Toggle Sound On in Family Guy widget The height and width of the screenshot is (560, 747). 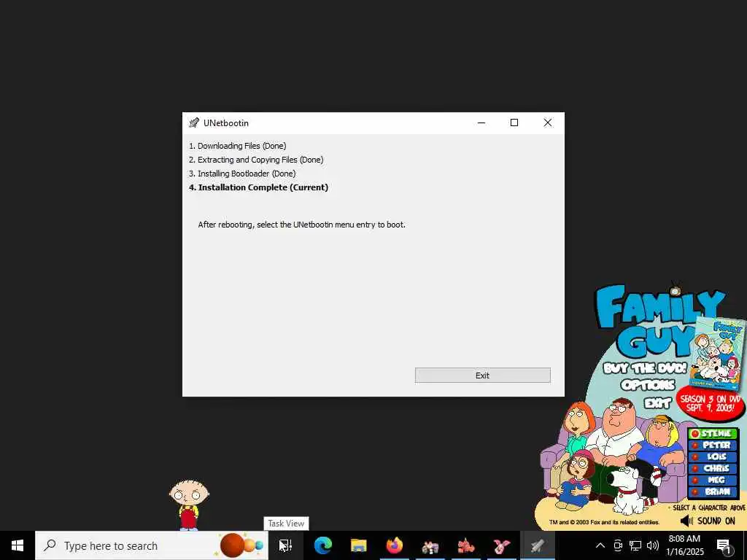coord(708,521)
